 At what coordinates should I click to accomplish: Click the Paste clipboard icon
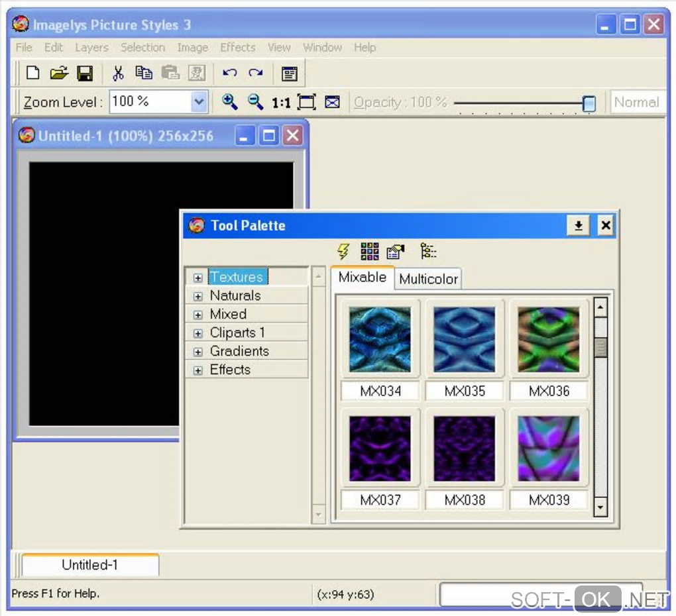click(171, 73)
